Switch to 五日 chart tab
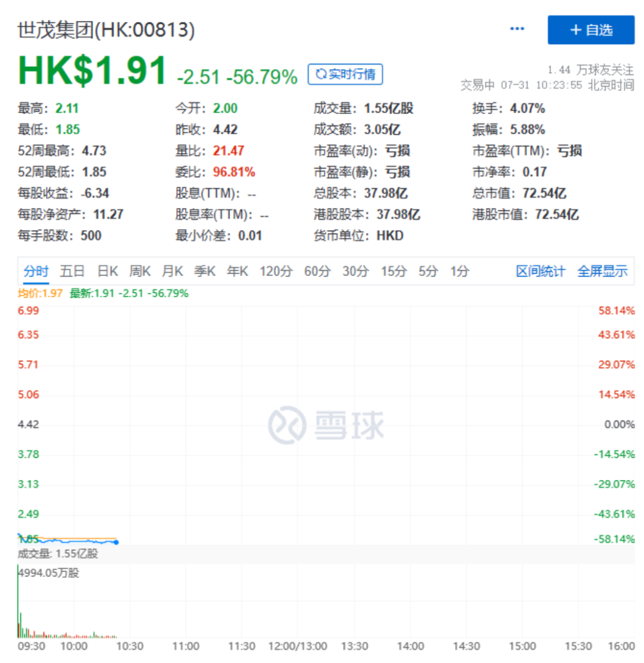This screenshot has width=644, height=663. [x=72, y=271]
